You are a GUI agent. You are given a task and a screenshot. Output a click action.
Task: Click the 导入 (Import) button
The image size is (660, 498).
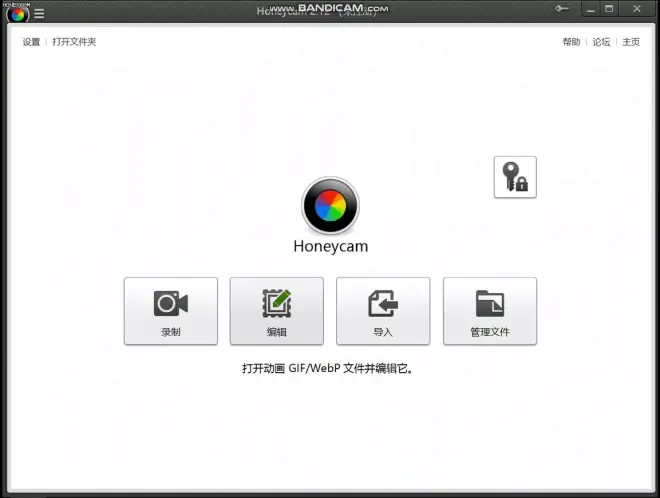(x=383, y=311)
